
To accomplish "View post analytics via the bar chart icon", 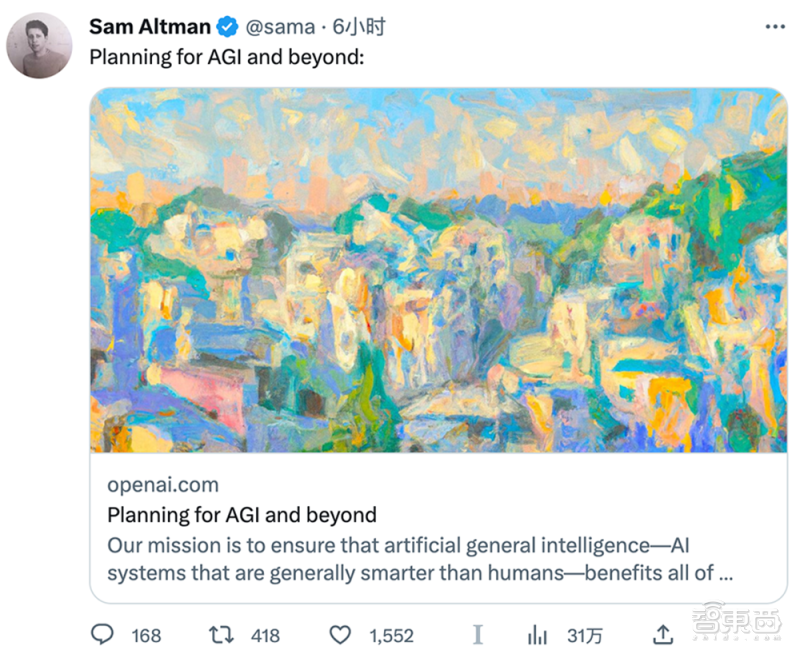I will (538, 634).
